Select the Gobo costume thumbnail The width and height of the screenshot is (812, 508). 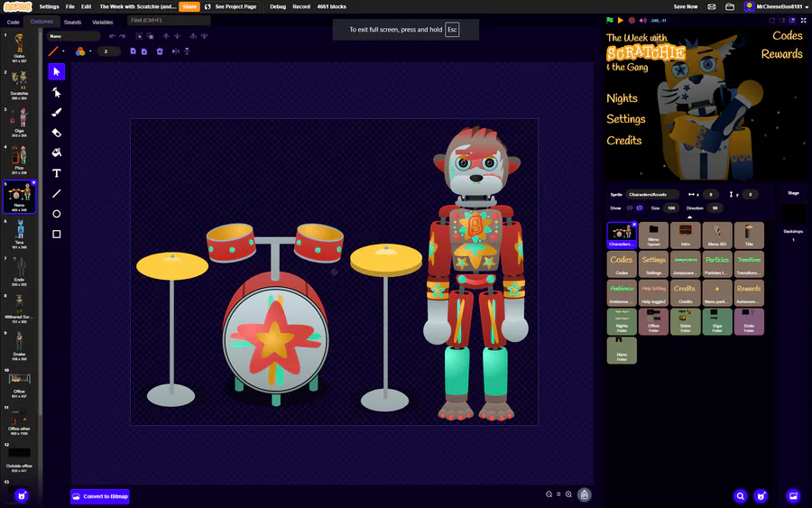pyautogui.click(x=19, y=47)
